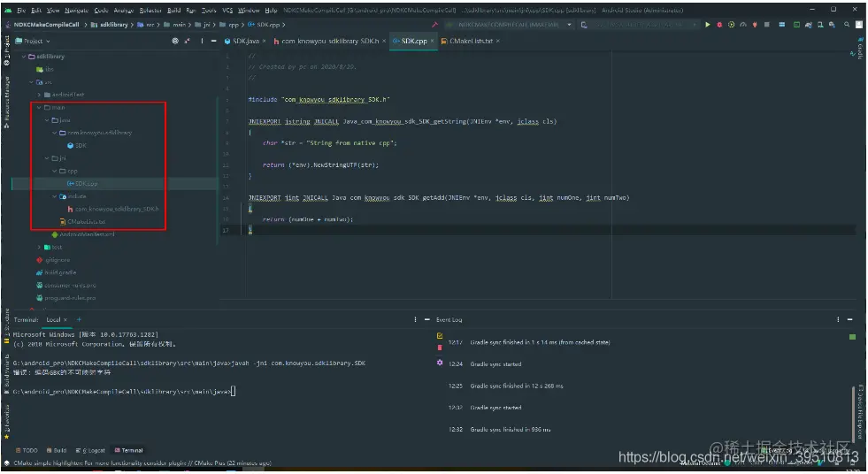Select com_knowyou_sdklibrary_SDK.h in the tree

tap(113, 209)
